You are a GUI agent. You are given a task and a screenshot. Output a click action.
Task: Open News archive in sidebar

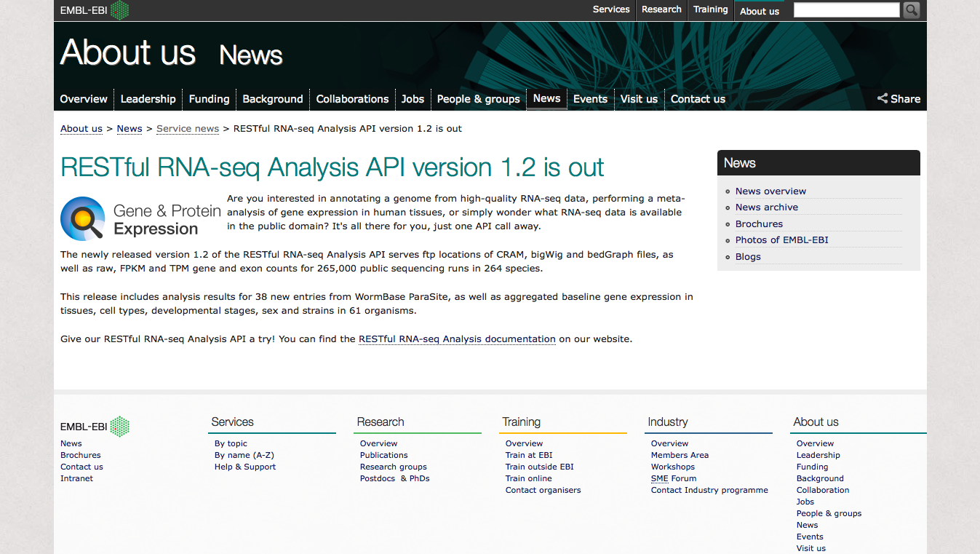(767, 207)
